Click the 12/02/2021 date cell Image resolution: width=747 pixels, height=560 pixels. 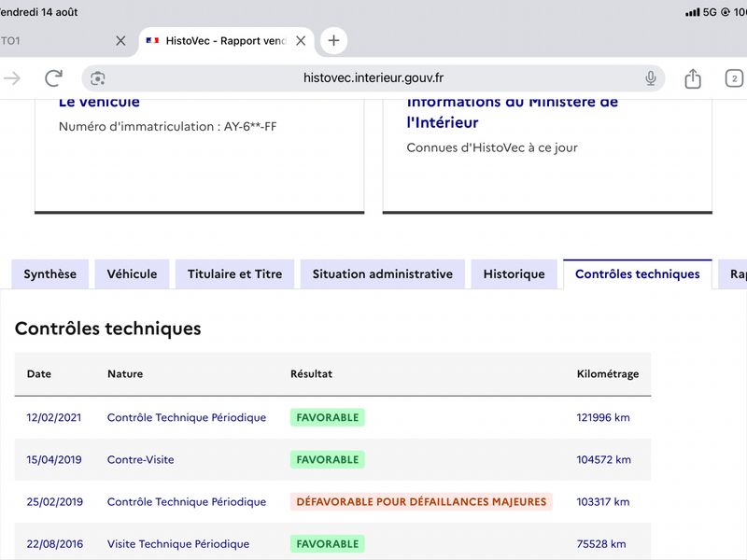pyautogui.click(x=54, y=417)
